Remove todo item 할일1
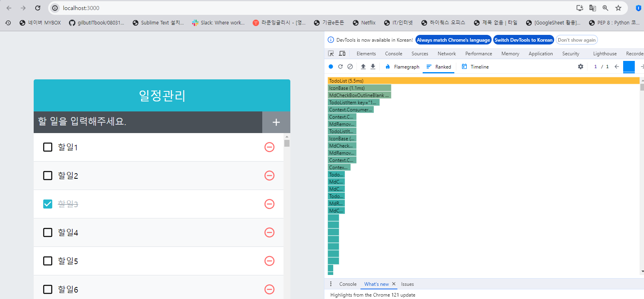Screen dimensions: 644x299 [269, 147]
